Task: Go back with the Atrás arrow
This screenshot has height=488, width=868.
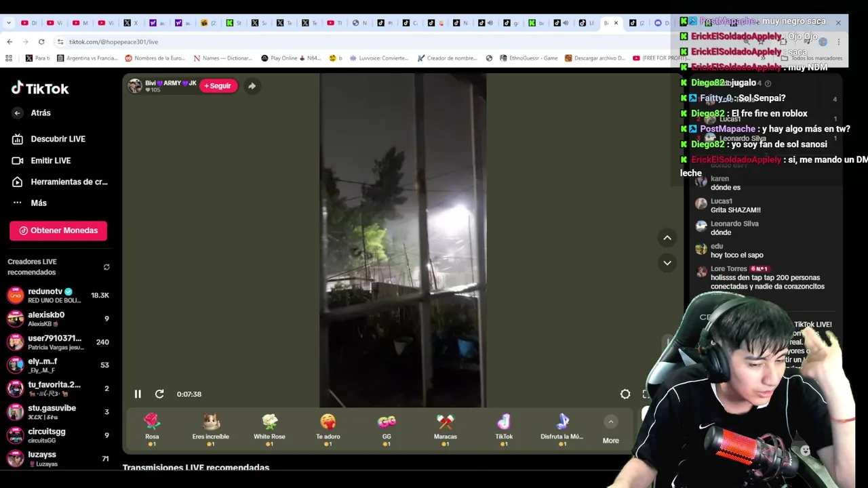Action: point(18,113)
